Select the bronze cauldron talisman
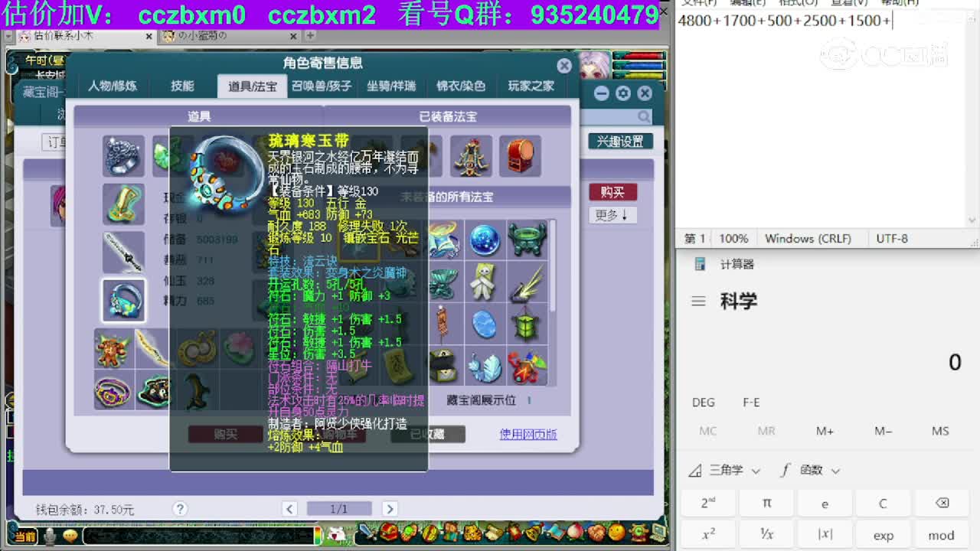980x551 pixels. click(527, 240)
